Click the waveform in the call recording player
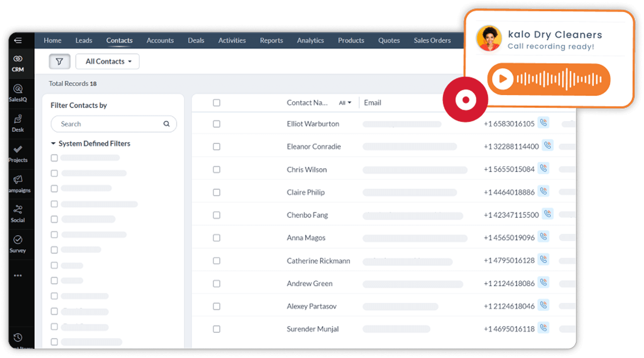Image resolution: width=644 pixels, height=358 pixels. pyautogui.click(x=559, y=79)
